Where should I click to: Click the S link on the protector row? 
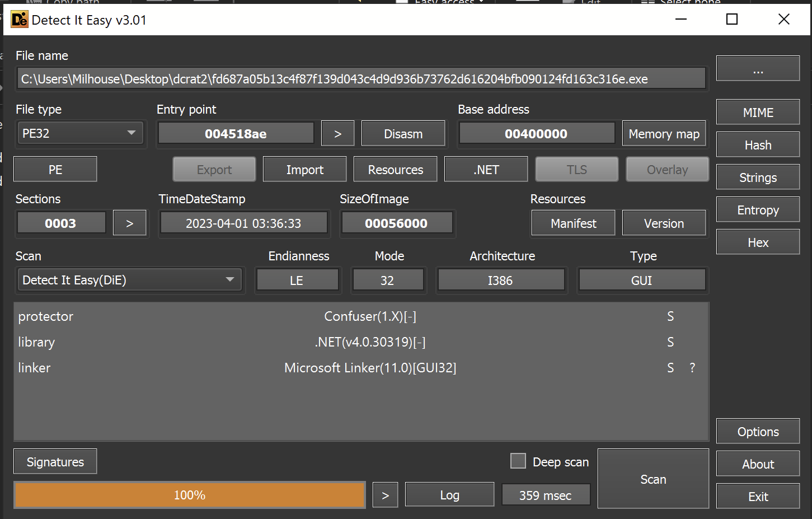(x=670, y=316)
